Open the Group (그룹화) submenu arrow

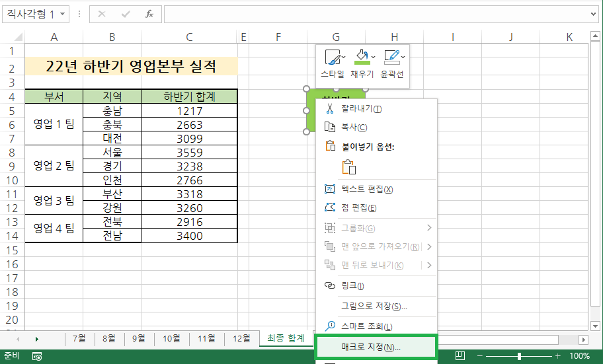click(429, 228)
